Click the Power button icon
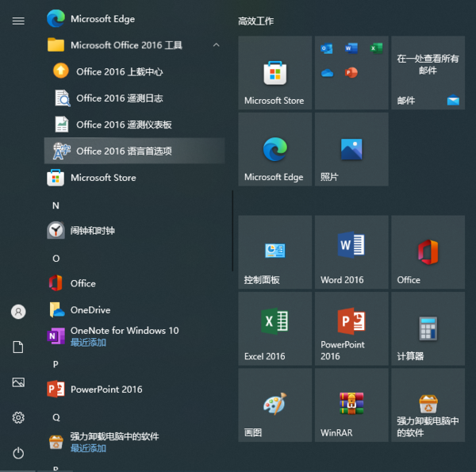 [x=18, y=453]
